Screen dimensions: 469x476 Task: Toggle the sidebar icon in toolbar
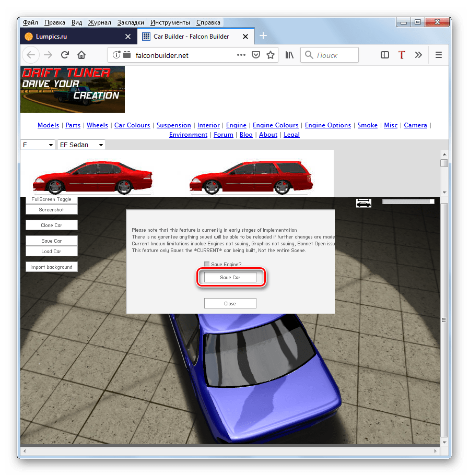pos(385,55)
